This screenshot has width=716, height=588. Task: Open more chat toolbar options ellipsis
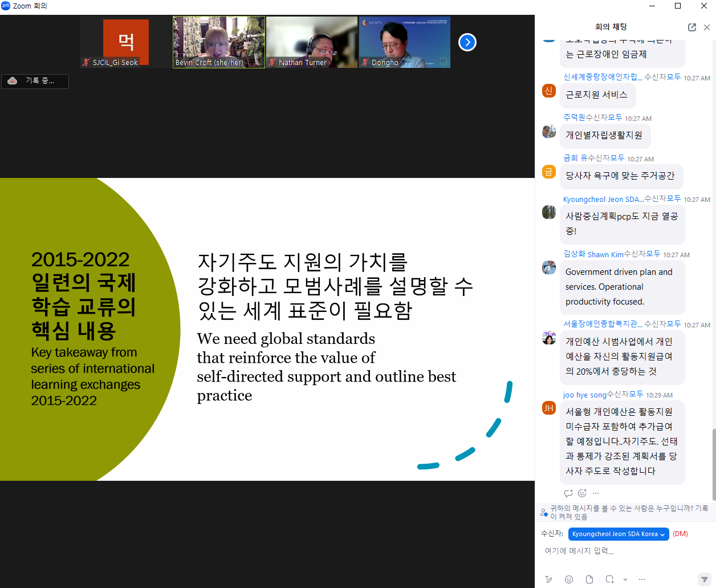coord(642,579)
